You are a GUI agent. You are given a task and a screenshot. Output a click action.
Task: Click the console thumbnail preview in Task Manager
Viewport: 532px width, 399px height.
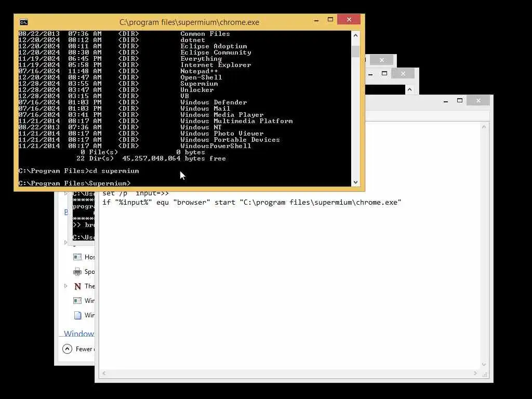click(84, 216)
